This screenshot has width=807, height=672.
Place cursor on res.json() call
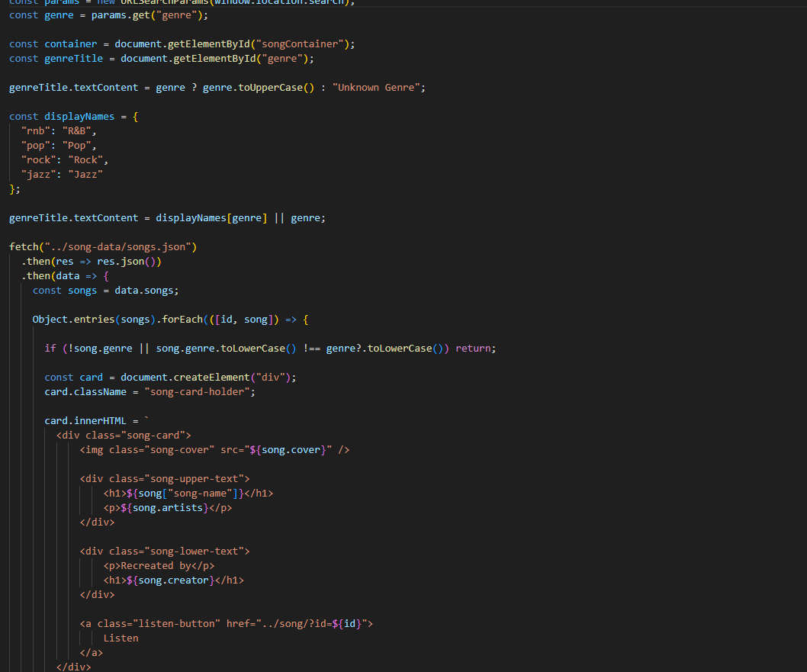point(129,262)
